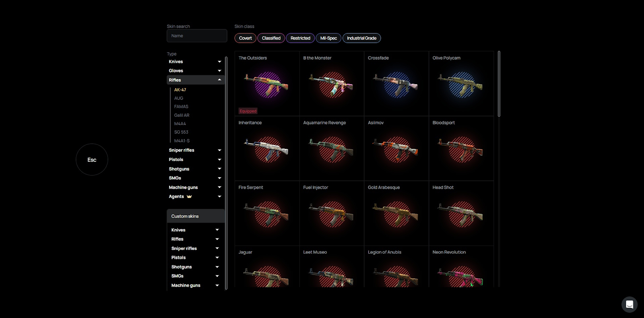
Task: Select the Legion of Anubis skin
Action: pyautogui.click(x=396, y=267)
